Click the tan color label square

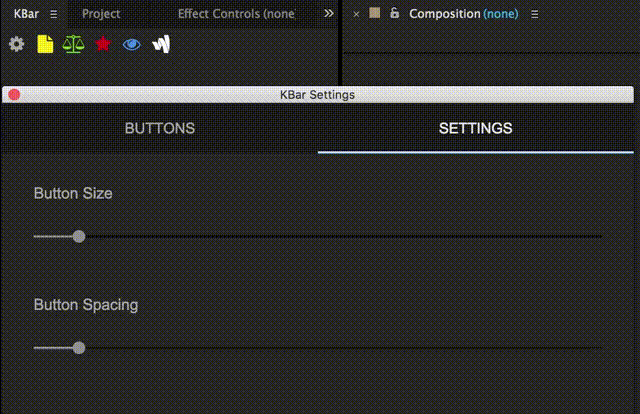(375, 13)
